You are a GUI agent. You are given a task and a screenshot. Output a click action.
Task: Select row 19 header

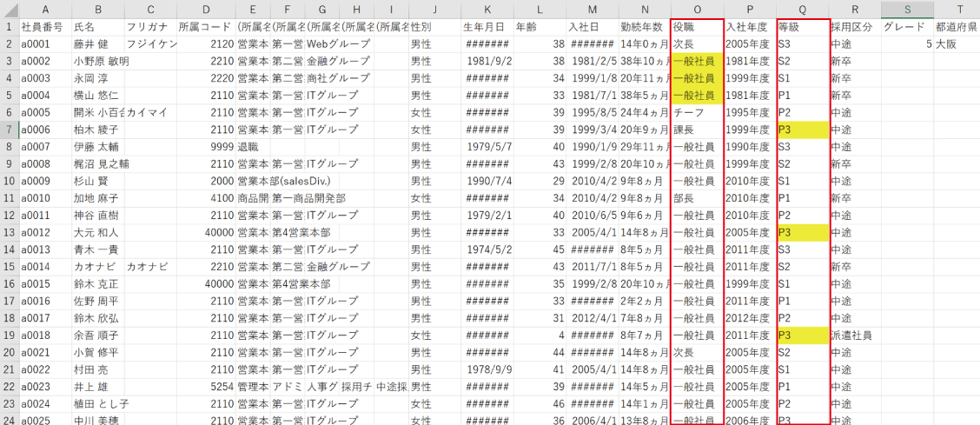[8, 335]
